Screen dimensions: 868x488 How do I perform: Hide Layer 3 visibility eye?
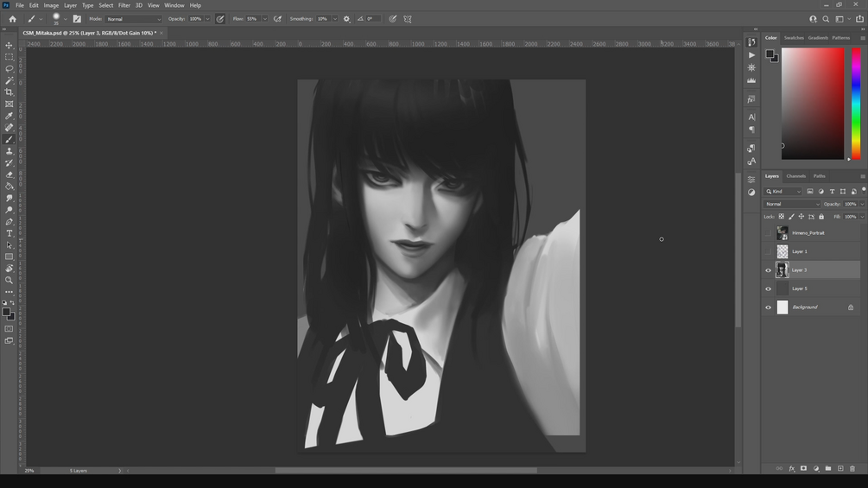pyautogui.click(x=768, y=270)
